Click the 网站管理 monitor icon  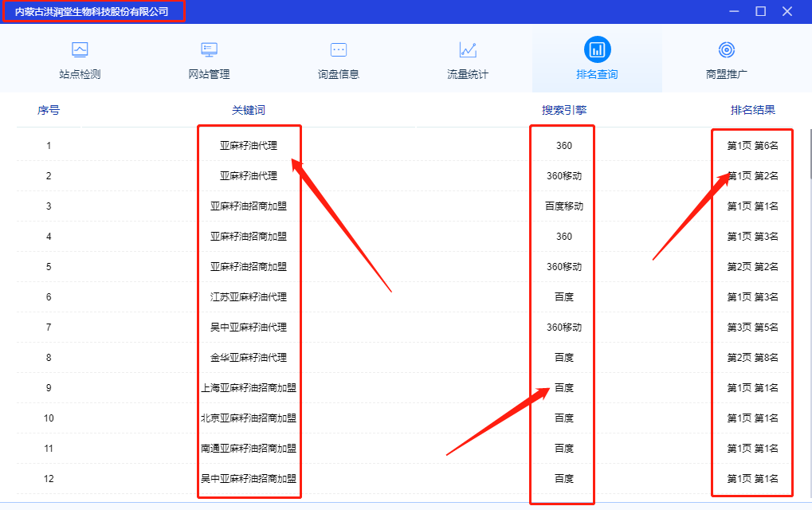[208, 49]
